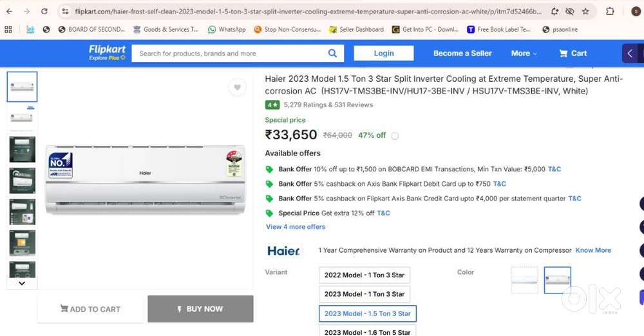Open the Cart icon in header

coord(573,54)
